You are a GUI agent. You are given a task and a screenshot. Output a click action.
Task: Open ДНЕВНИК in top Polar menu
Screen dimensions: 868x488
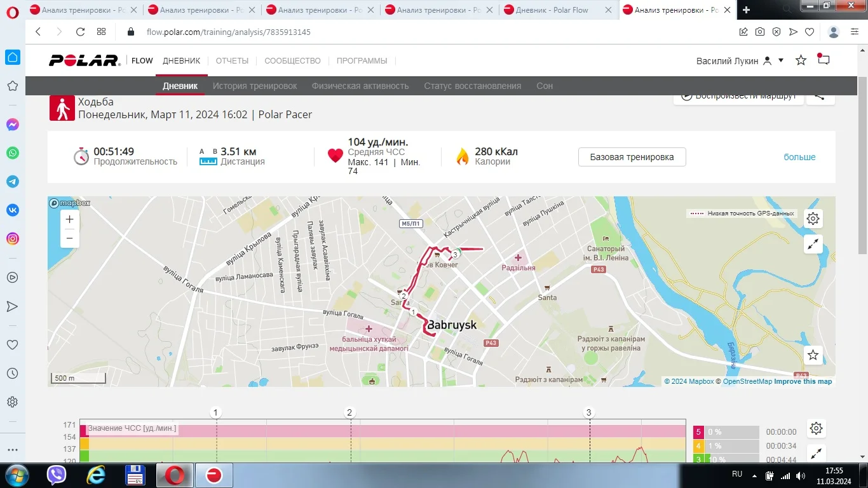click(181, 61)
